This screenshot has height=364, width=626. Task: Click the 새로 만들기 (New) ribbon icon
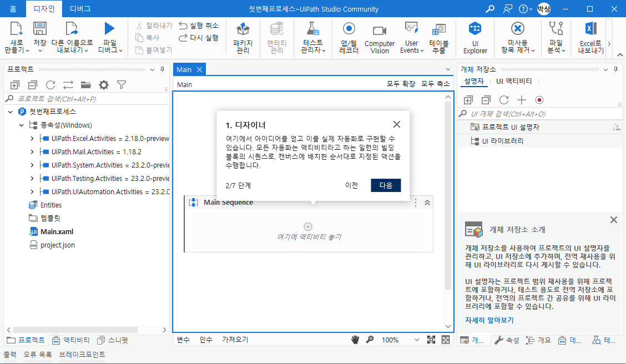pos(16,29)
